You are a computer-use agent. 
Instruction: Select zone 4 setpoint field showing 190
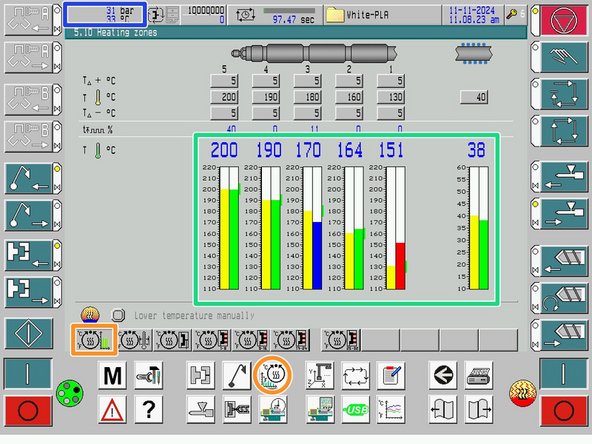coord(266,97)
